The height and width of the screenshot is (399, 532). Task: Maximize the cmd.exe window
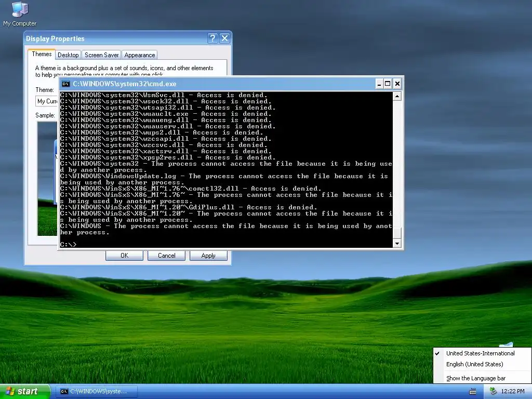(x=388, y=84)
